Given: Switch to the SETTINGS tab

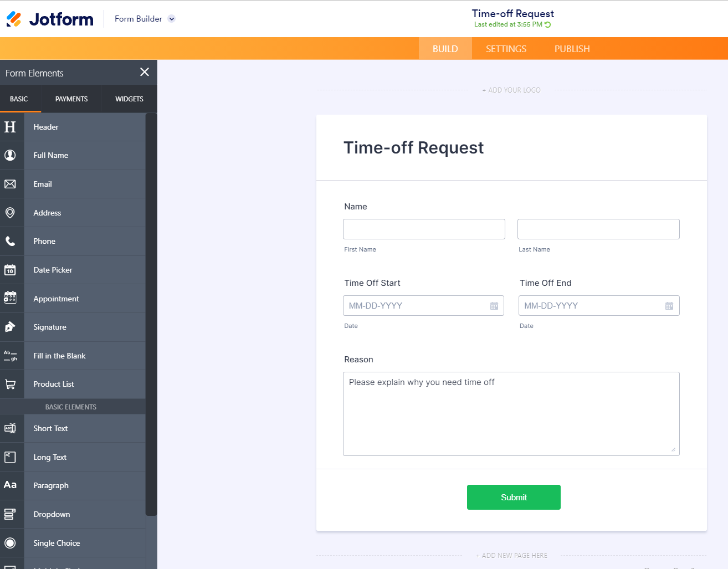Looking at the screenshot, I should (x=505, y=48).
